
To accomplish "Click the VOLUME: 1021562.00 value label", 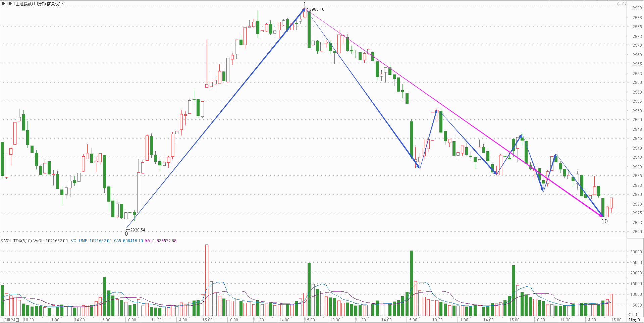I will [x=91, y=241].
